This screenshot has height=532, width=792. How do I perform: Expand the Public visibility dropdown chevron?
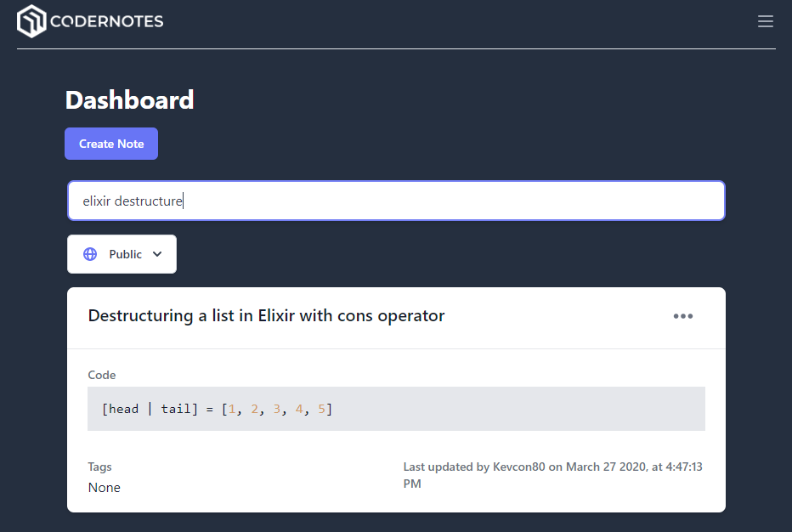pyautogui.click(x=157, y=254)
